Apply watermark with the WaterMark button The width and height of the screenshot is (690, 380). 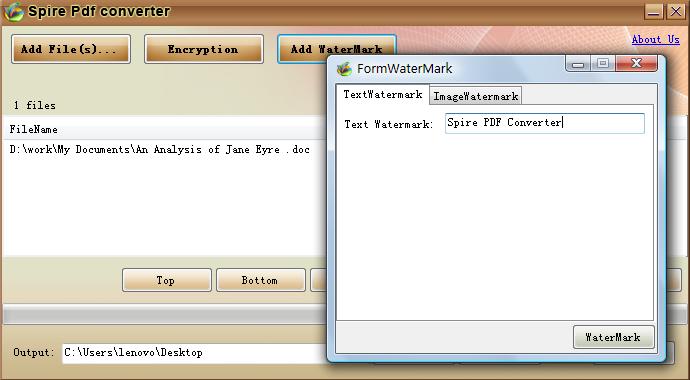tap(613, 337)
